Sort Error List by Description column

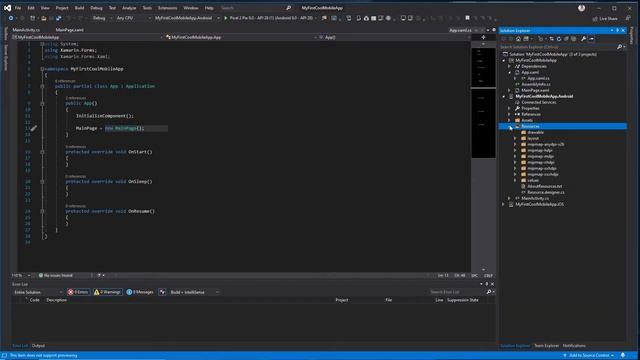point(56,300)
